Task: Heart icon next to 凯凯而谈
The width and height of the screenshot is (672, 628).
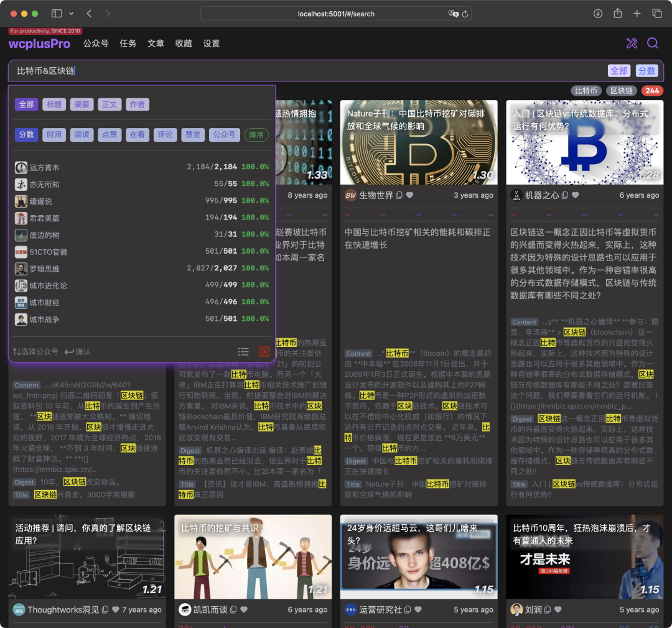Action: click(x=244, y=609)
